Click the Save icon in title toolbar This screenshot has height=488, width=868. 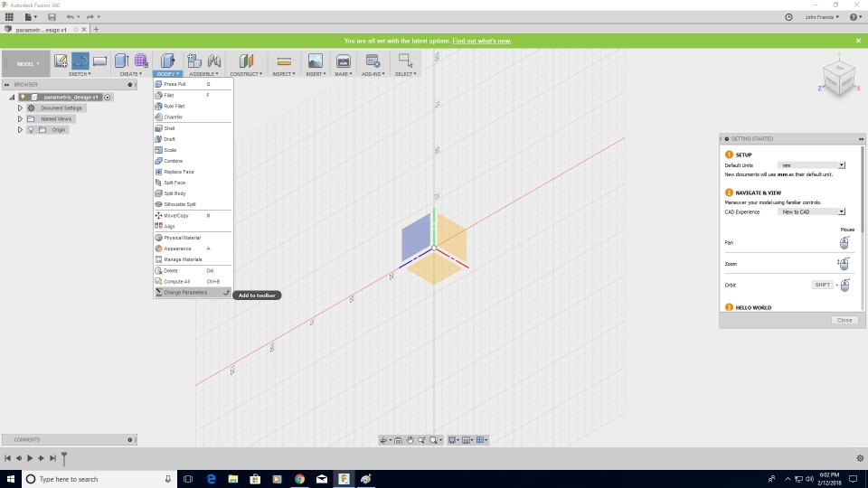point(52,17)
